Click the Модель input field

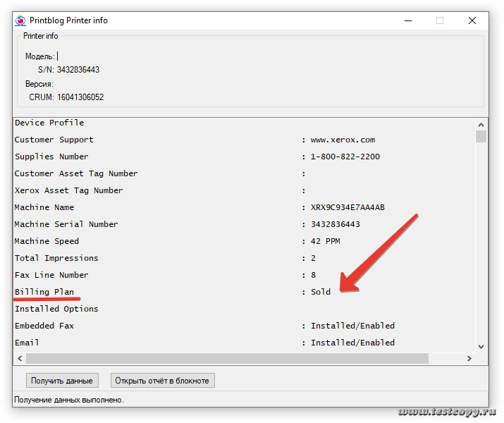pos(85,56)
